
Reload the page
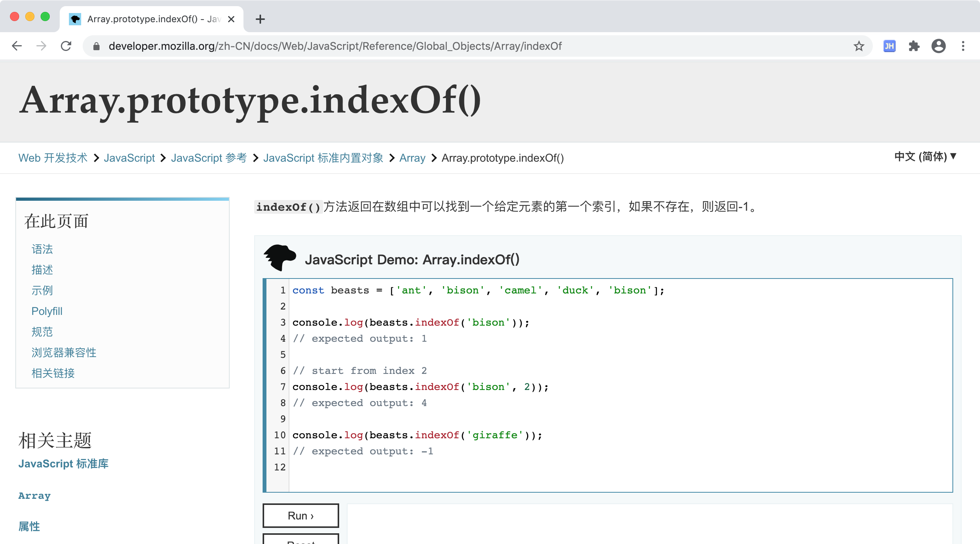(66, 46)
